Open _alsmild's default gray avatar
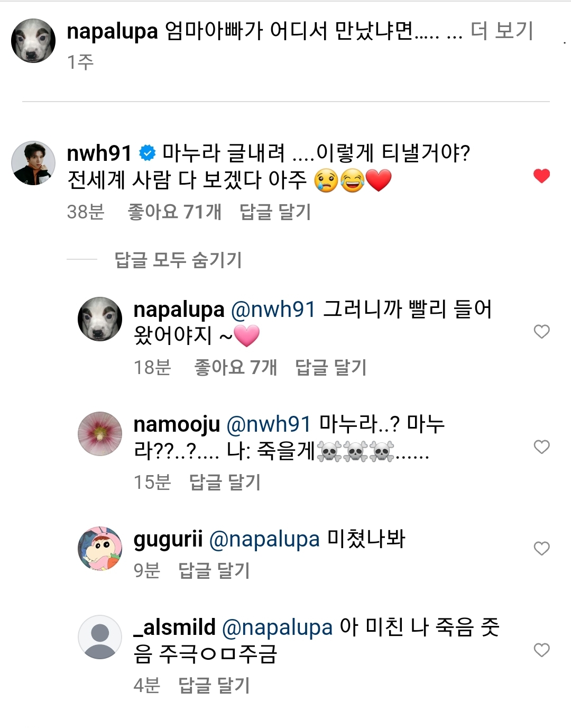The image size is (571, 728). (x=100, y=638)
